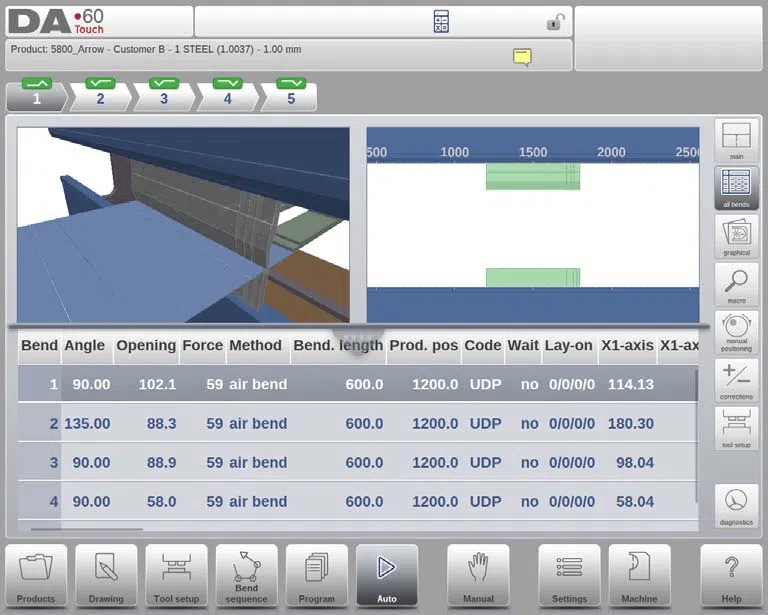Open the yellow product note icon
The height and width of the screenshot is (615, 768).
[x=522, y=57]
